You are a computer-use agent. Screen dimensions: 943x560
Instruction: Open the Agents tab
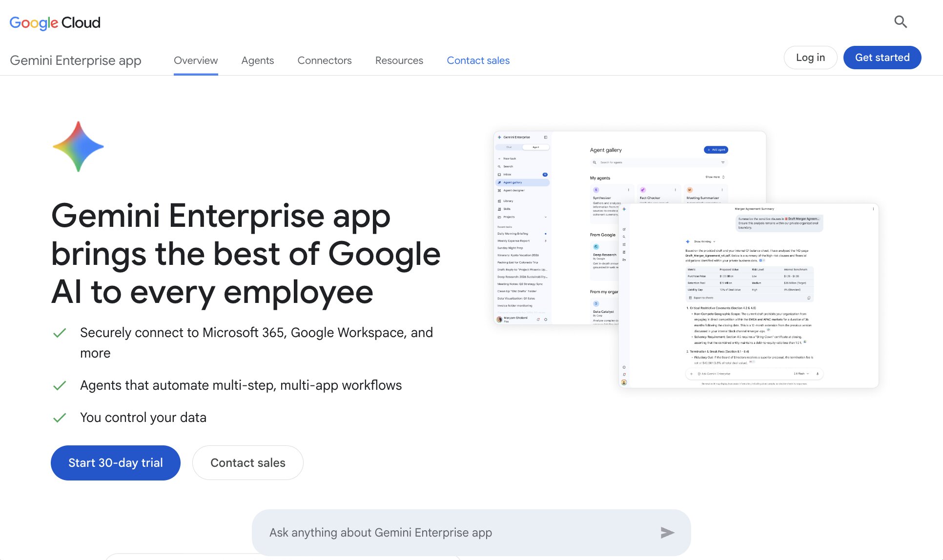pos(258,60)
